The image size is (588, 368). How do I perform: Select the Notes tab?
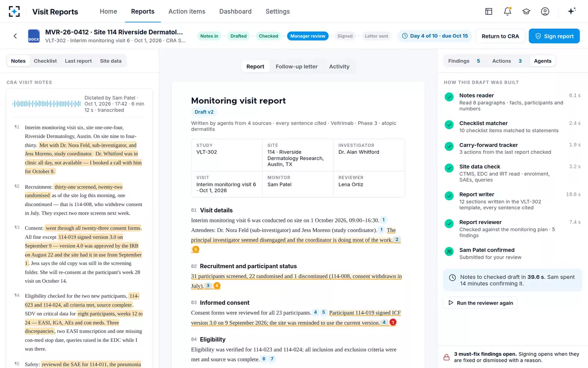point(18,61)
